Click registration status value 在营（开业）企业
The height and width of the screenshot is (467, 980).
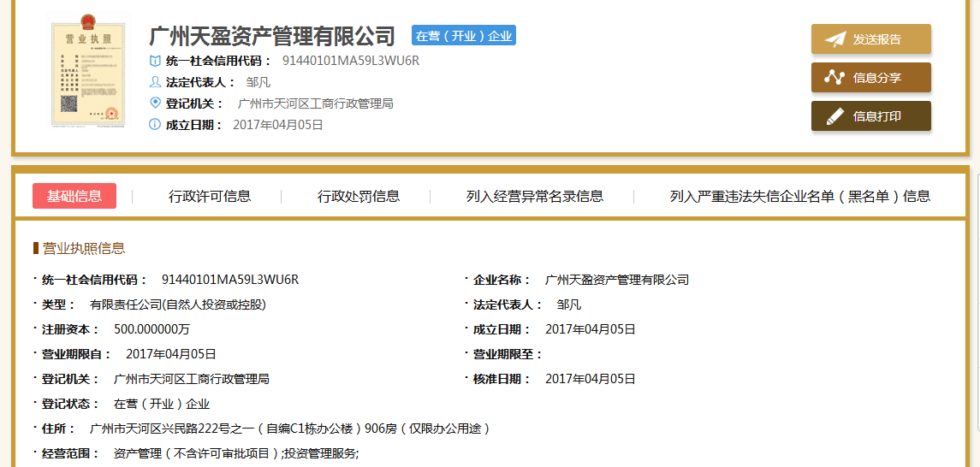click(x=162, y=404)
